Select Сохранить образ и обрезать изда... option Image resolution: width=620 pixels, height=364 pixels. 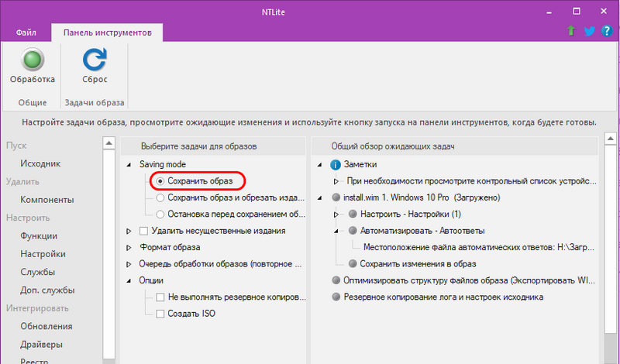click(x=160, y=197)
